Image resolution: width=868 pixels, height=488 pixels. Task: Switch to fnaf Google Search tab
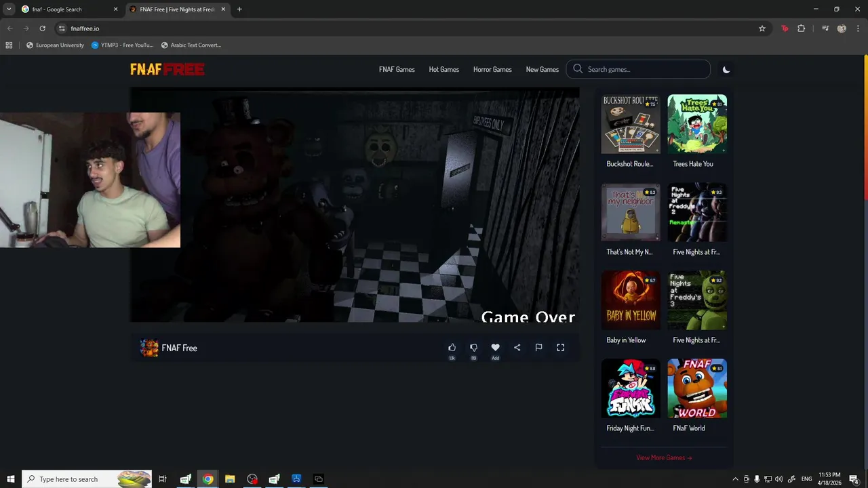tap(68, 9)
